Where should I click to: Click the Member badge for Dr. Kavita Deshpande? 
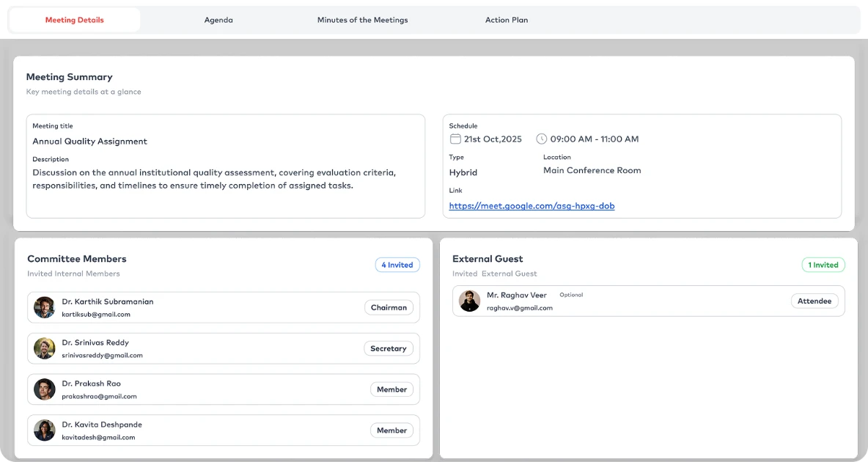point(391,431)
